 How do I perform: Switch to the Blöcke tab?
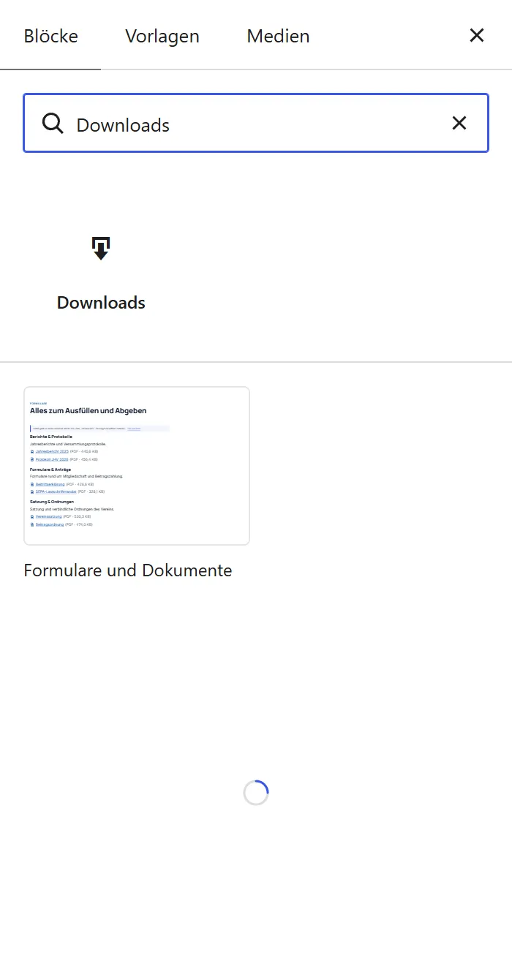point(50,36)
